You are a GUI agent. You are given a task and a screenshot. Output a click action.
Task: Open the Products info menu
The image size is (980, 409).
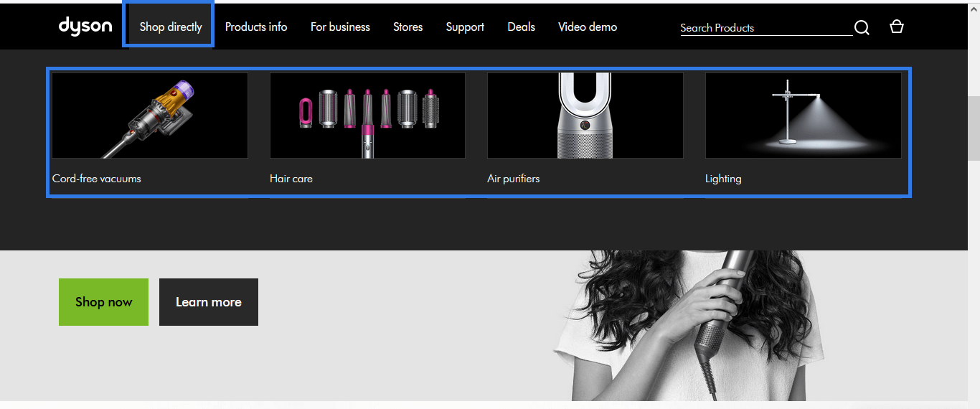click(x=256, y=27)
